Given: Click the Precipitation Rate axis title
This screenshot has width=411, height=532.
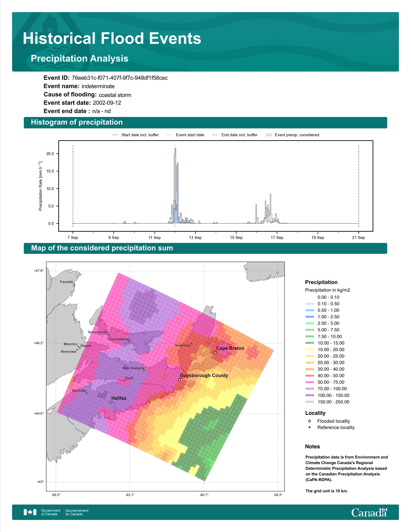Looking at the screenshot, I should (x=40, y=186).
